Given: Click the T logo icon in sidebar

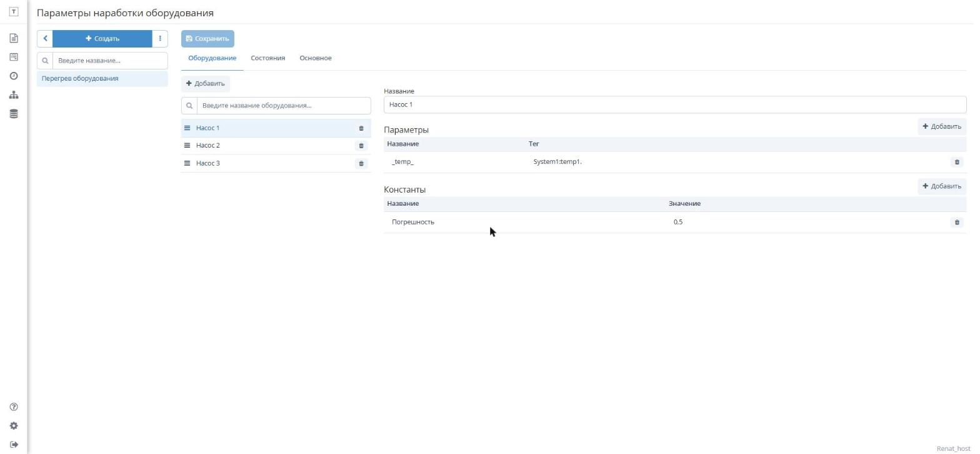Looking at the screenshot, I should [x=14, y=13].
